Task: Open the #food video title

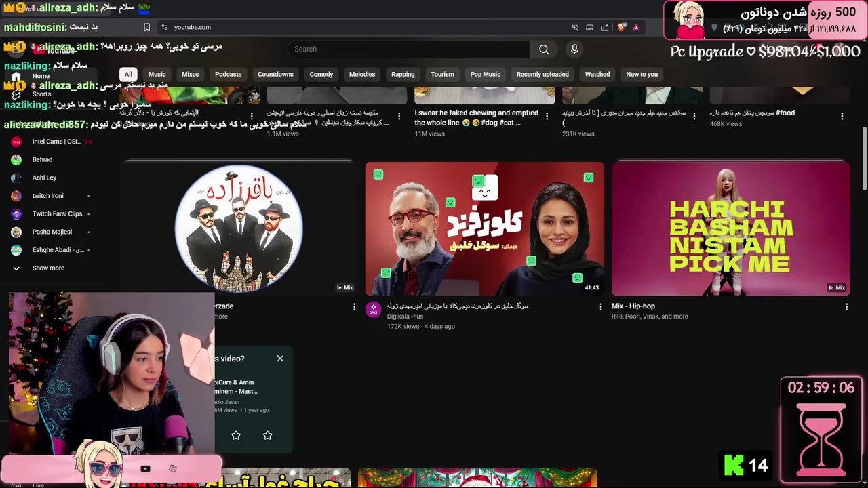Action: point(752,113)
